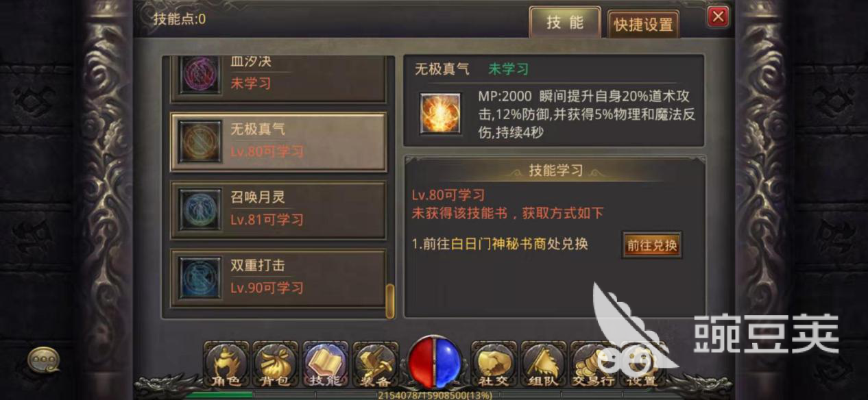Select the 召唤月灵 skill entry

point(278,210)
